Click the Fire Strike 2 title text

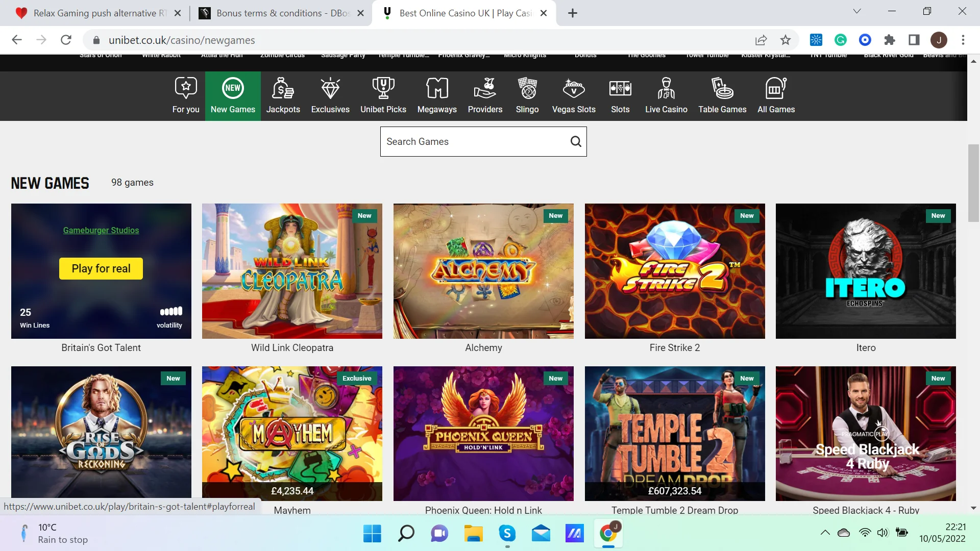(x=675, y=347)
